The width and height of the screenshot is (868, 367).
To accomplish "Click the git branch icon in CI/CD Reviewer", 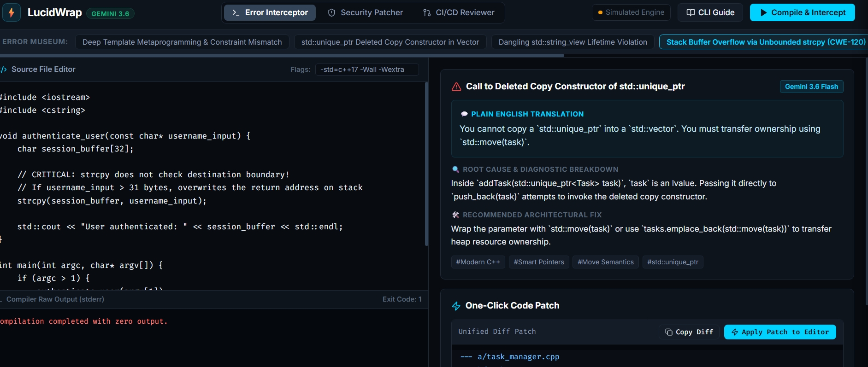I will click(x=427, y=12).
